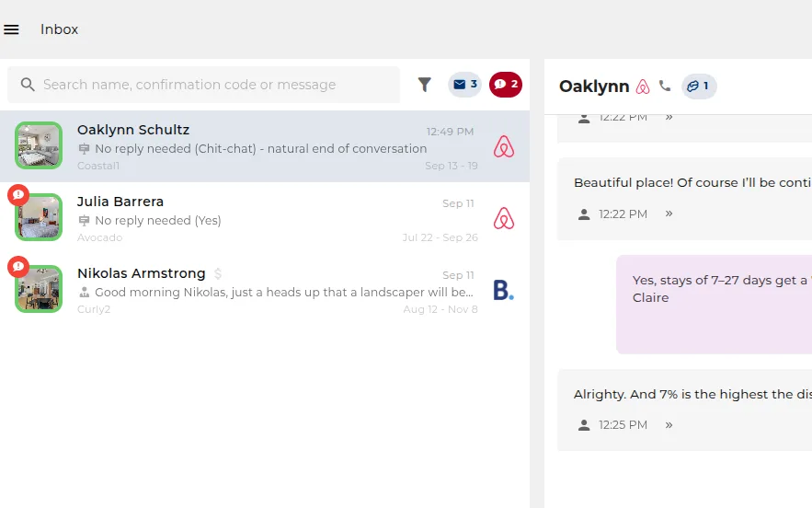Click the search magnifier icon
The image size is (812, 508).
click(x=28, y=85)
